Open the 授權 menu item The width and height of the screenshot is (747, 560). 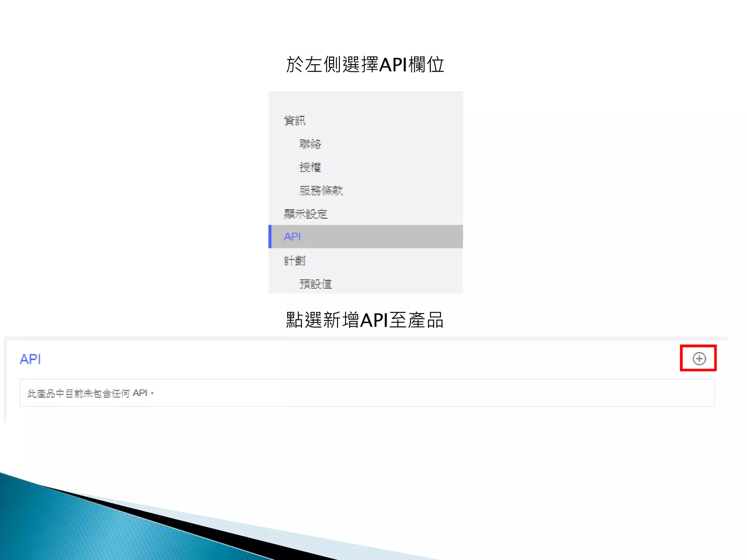(310, 167)
